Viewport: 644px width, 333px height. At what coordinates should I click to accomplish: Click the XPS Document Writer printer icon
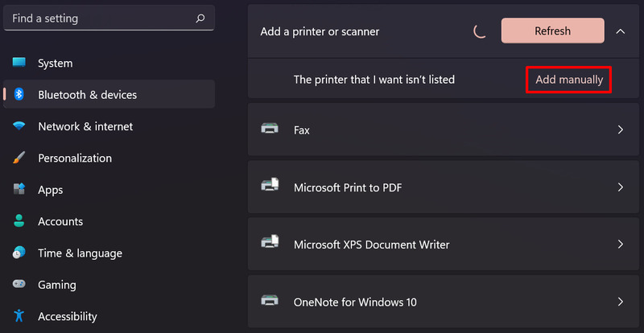click(x=270, y=242)
